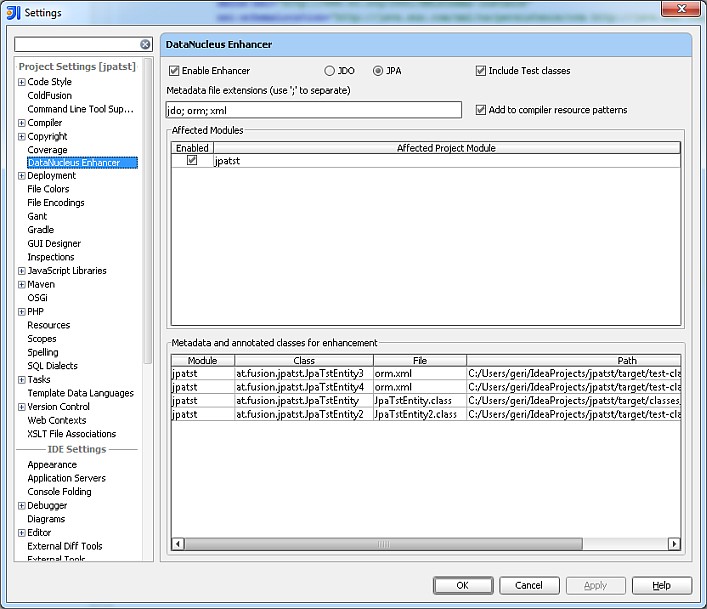Image resolution: width=707 pixels, height=609 pixels.
Task: Click the Class column header
Action: pos(304,361)
